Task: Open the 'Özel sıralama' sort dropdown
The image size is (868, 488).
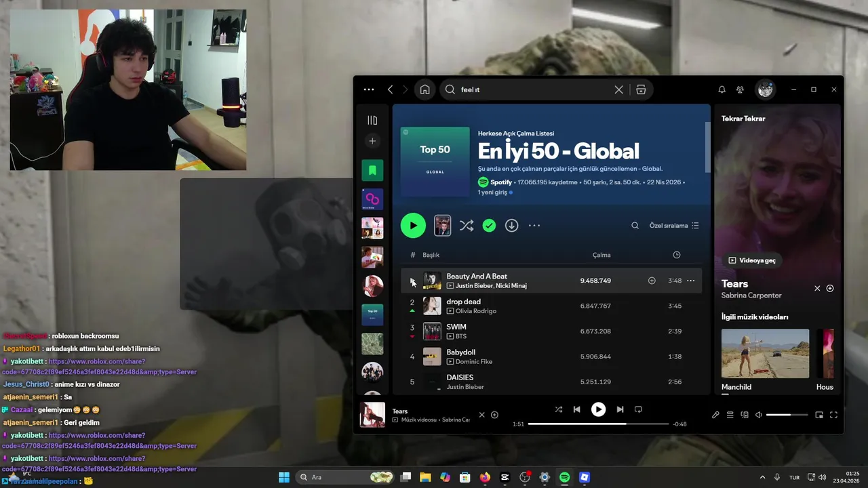Action: [674, 226]
